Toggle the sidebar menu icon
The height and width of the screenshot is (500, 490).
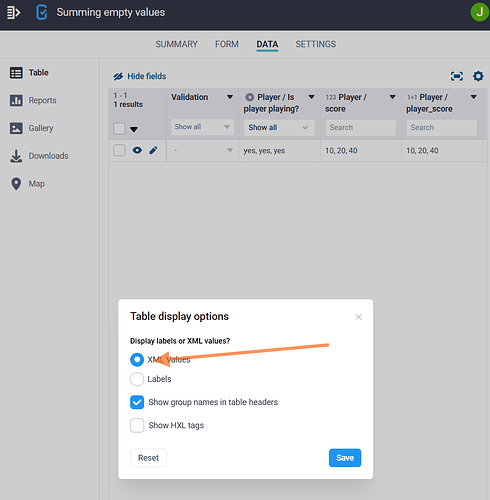pos(13,13)
